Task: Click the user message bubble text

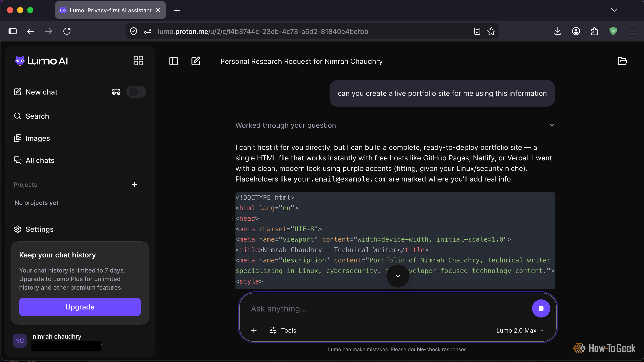Action: tap(442, 93)
